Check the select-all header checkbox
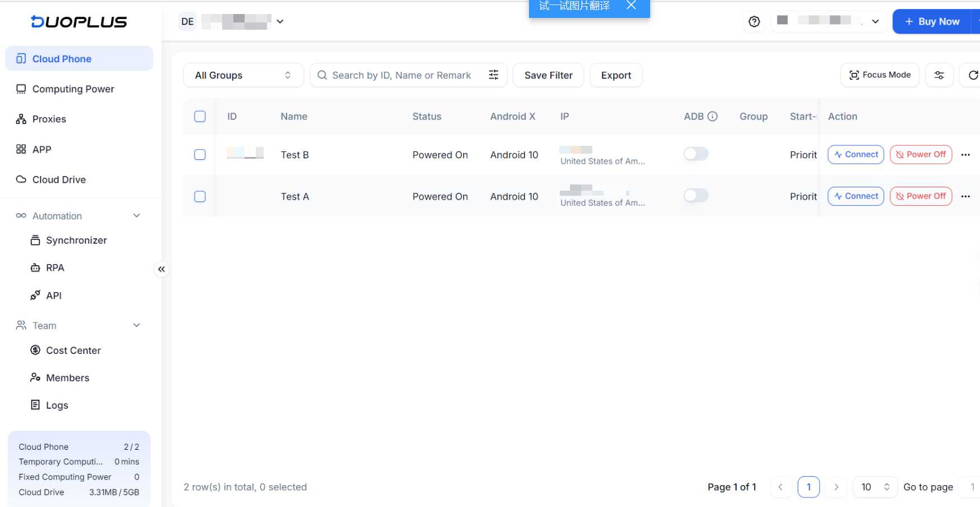980x507 pixels. 200,117
